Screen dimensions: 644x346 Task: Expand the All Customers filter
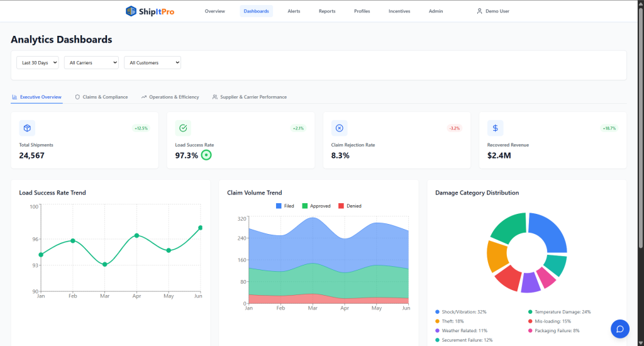point(152,63)
